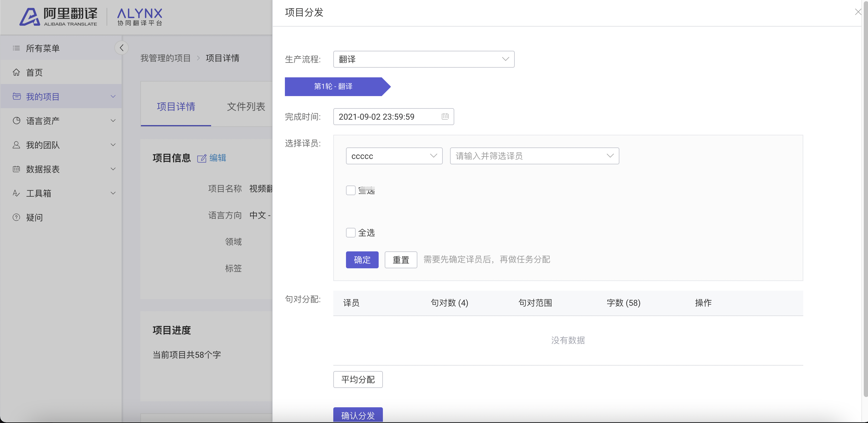The width and height of the screenshot is (868, 423).
Task: Click the 平均分配 button
Action: pyautogui.click(x=358, y=379)
